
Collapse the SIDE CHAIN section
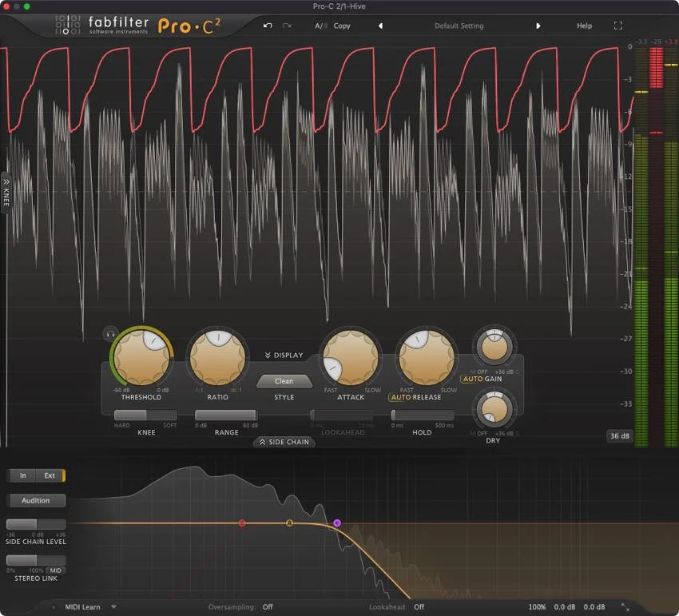(284, 442)
